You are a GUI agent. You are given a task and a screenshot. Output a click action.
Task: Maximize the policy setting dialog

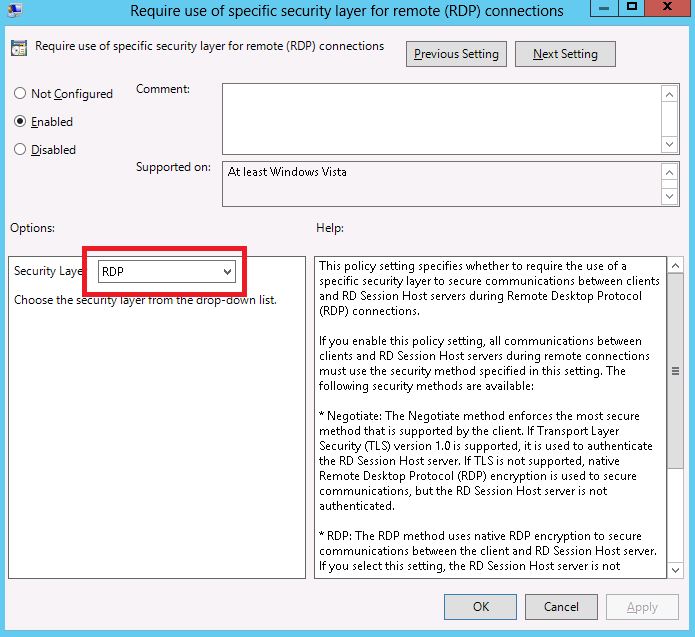(x=633, y=9)
